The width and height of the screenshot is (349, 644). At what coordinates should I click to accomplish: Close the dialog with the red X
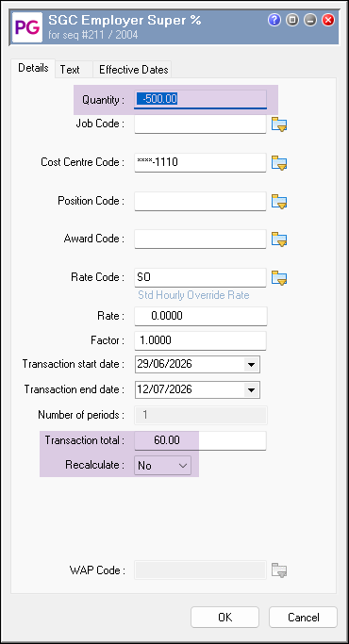(328, 20)
